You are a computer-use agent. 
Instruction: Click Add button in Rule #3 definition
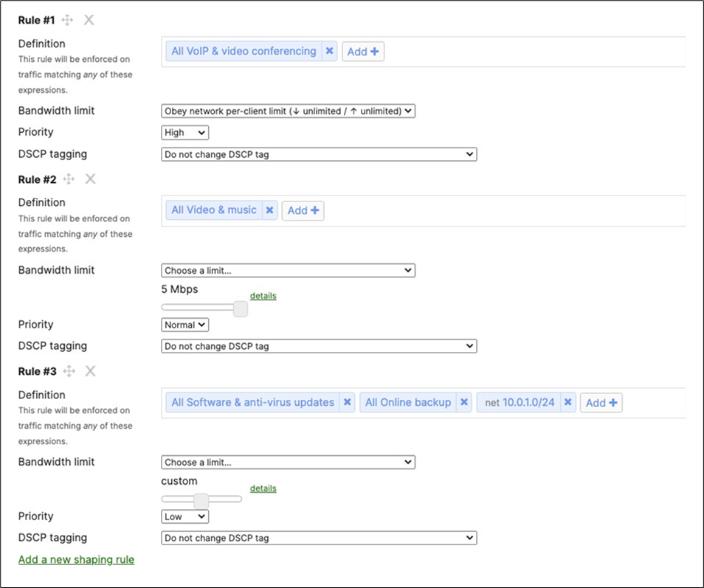coord(601,403)
